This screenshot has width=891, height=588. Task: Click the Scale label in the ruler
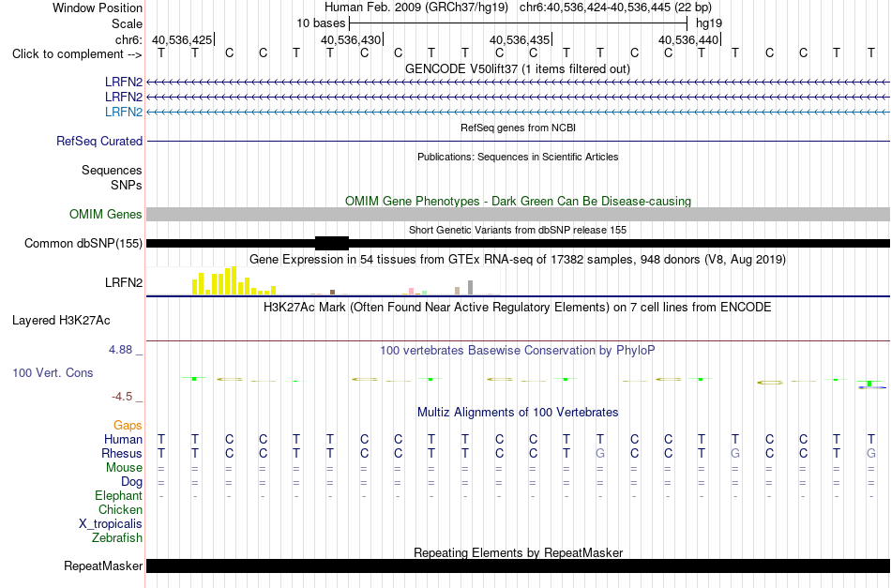tap(127, 23)
